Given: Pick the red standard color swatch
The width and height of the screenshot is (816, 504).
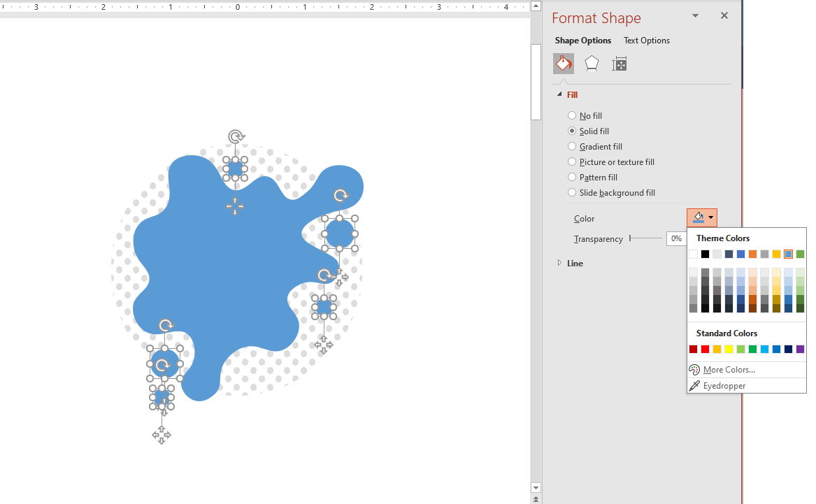Looking at the screenshot, I should coord(705,350).
